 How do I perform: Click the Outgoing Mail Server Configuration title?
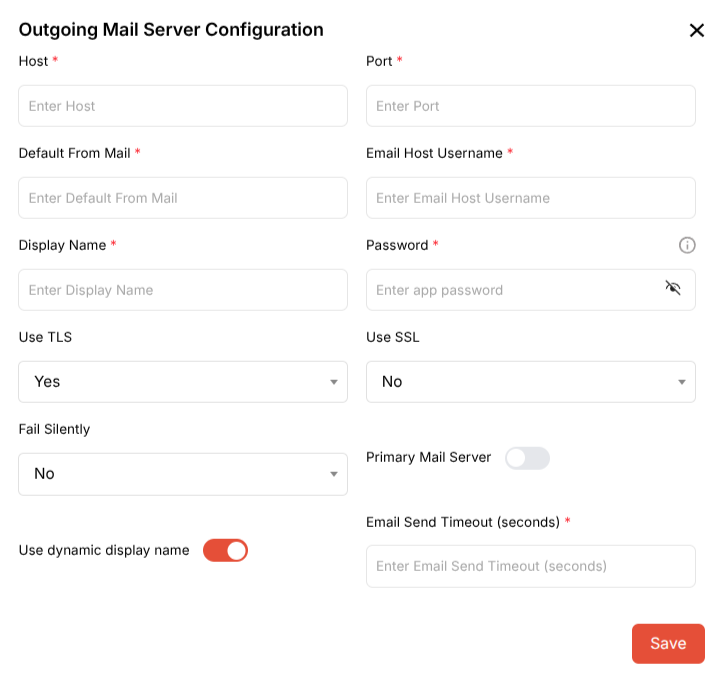pyautogui.click(x=171, y=30)
